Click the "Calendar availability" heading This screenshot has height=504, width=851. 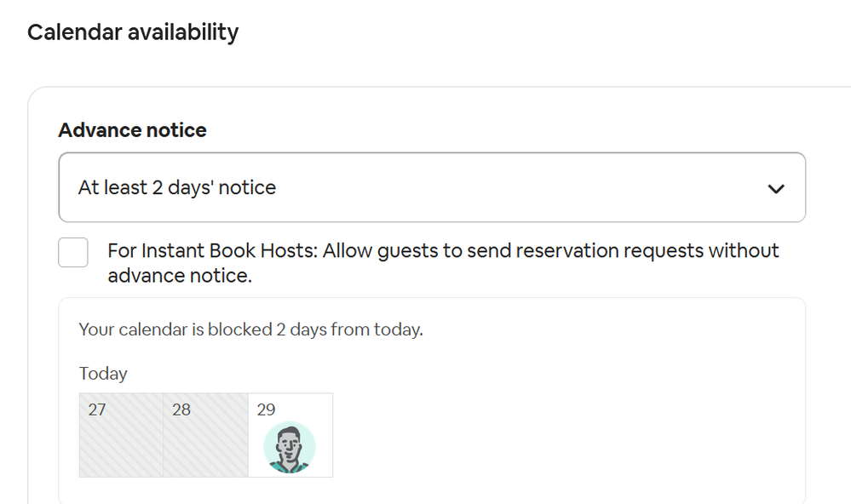point(133,32)
